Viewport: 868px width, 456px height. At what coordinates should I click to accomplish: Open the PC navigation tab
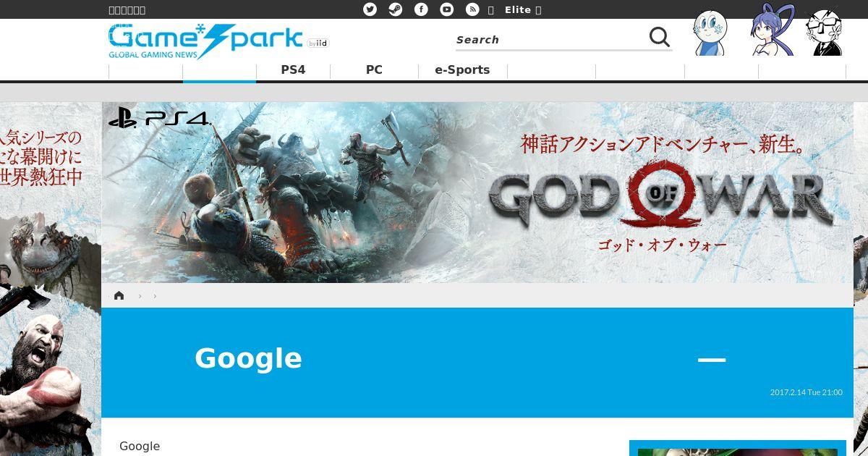click(374, 70)
